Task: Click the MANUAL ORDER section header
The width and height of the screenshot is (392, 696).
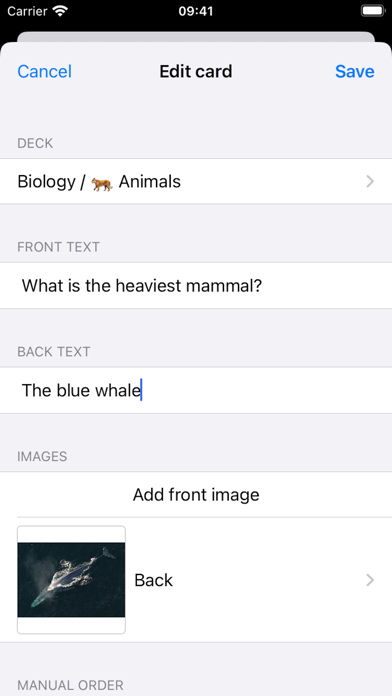Action: [x=70, y=685]
